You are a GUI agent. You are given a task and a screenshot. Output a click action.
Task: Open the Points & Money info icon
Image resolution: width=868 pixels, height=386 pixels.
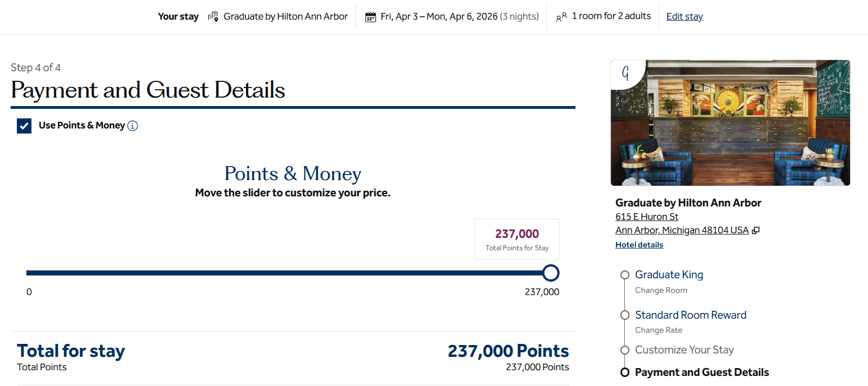point(133,126)
